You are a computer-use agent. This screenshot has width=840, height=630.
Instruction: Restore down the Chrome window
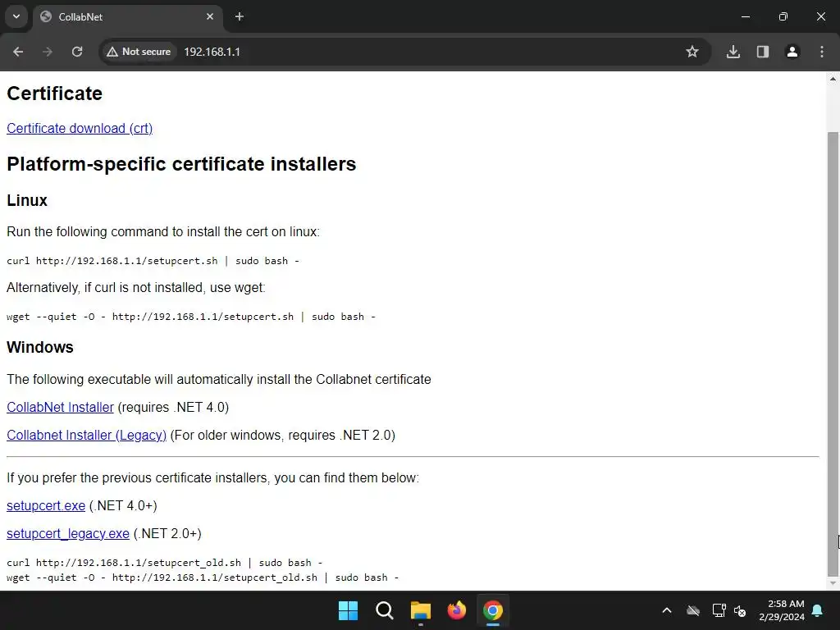(x=783, y=16)
